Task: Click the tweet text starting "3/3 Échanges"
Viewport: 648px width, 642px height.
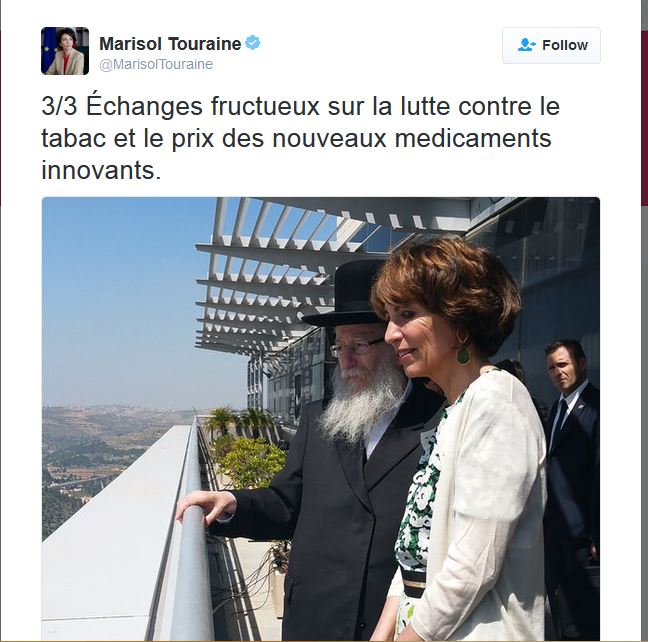Action: [300, 138]
